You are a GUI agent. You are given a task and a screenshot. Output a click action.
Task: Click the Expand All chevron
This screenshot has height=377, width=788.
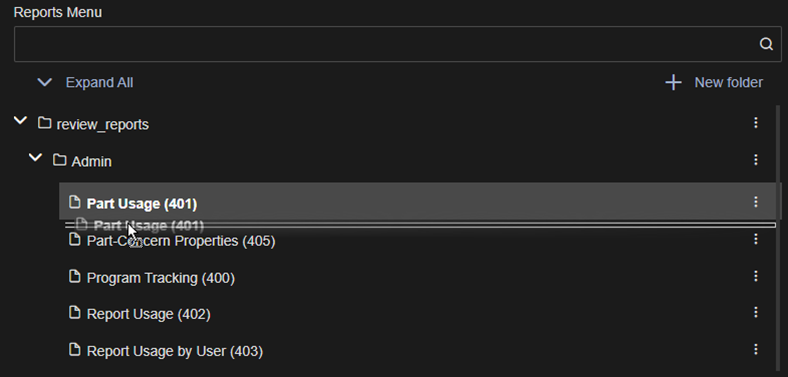(45, 82)
